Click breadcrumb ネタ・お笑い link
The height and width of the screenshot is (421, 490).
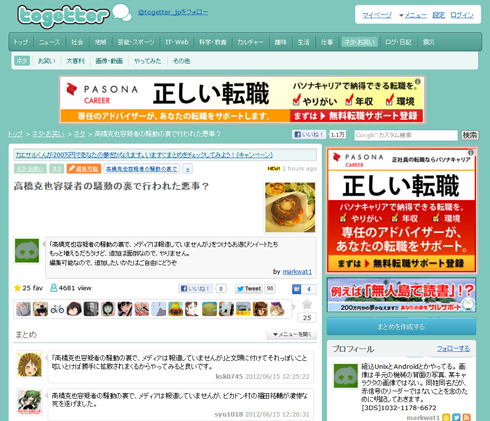[48, 134]
